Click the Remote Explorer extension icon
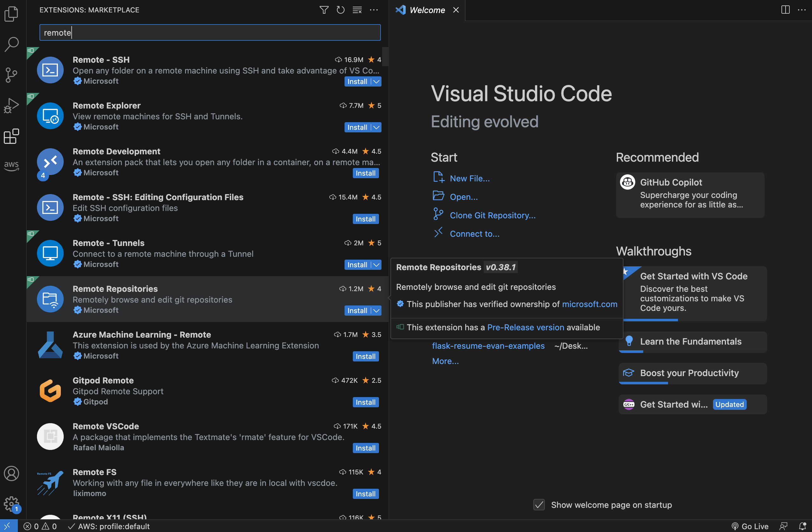The image size is (812, 532). tap(50, 116)
